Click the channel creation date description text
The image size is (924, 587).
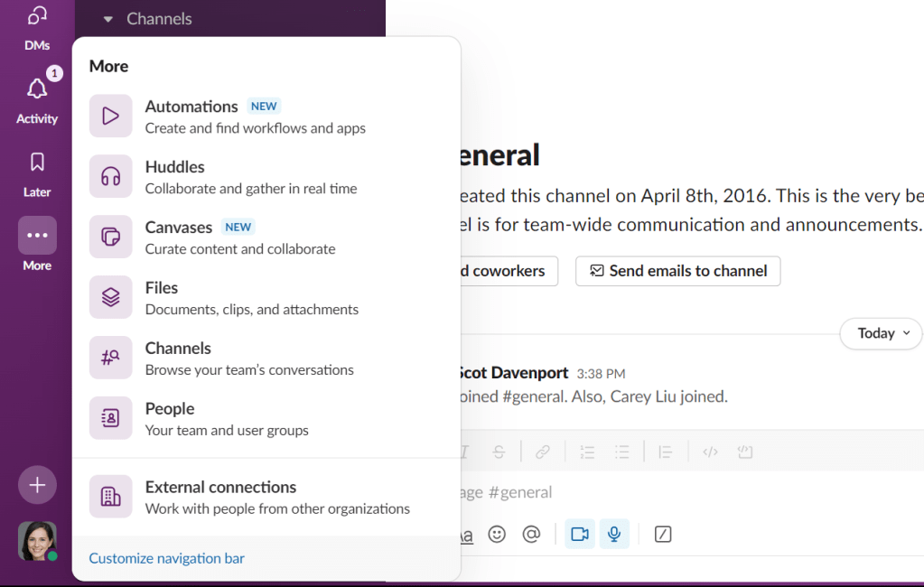[x=691, y=196]
